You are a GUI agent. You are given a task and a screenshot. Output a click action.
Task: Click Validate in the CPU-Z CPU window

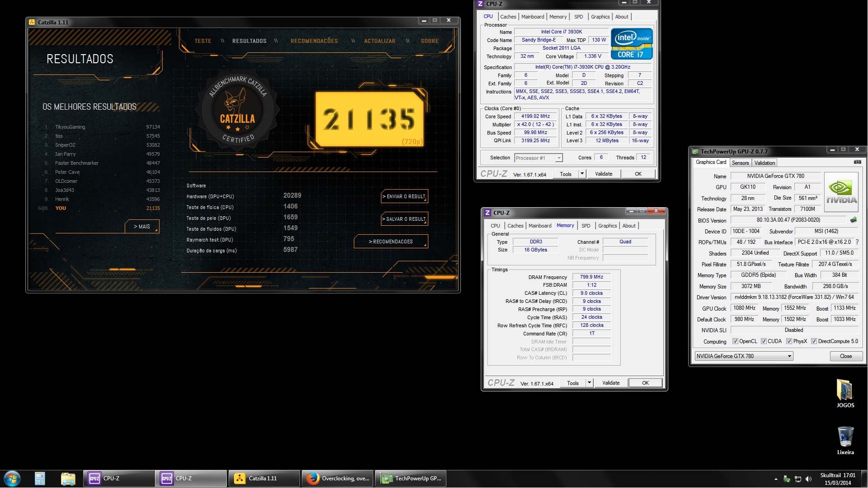coord(604,174)
